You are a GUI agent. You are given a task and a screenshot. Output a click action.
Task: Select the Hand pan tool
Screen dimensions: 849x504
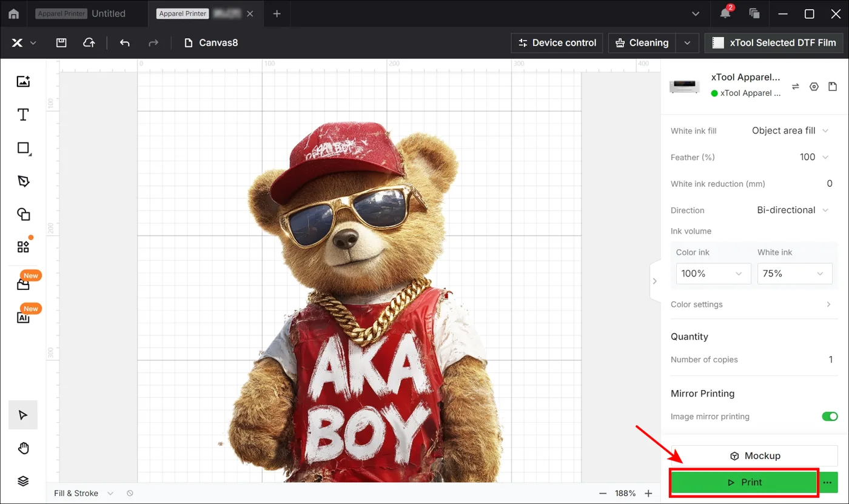(x=23, y=448)
